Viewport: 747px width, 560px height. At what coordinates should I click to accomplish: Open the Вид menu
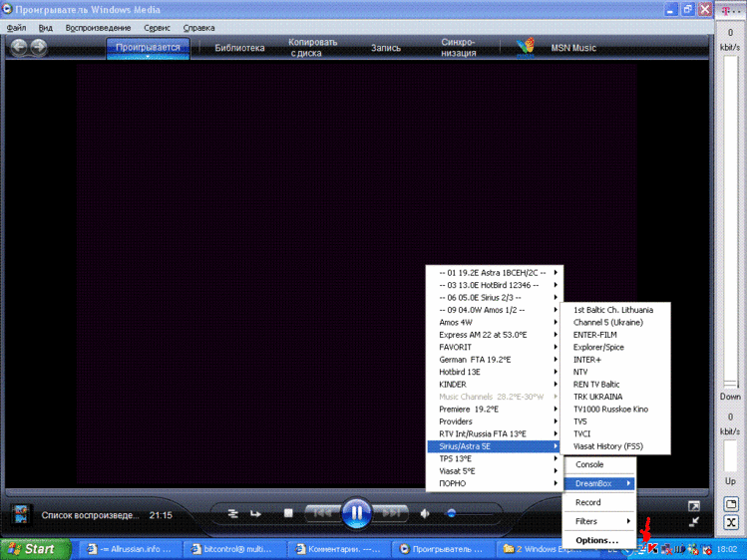(46, 28)
